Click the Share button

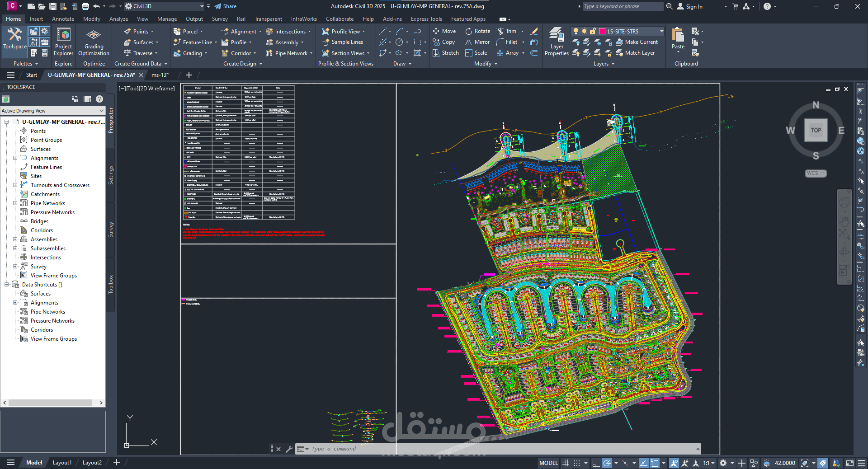pyautogui.click(x=225, y=6)
